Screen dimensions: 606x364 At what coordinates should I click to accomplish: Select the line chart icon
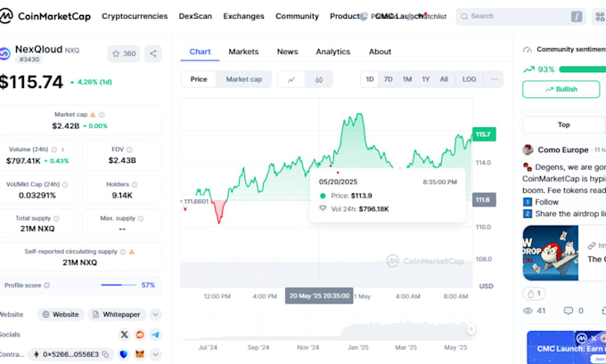click(x=291, y=79)
